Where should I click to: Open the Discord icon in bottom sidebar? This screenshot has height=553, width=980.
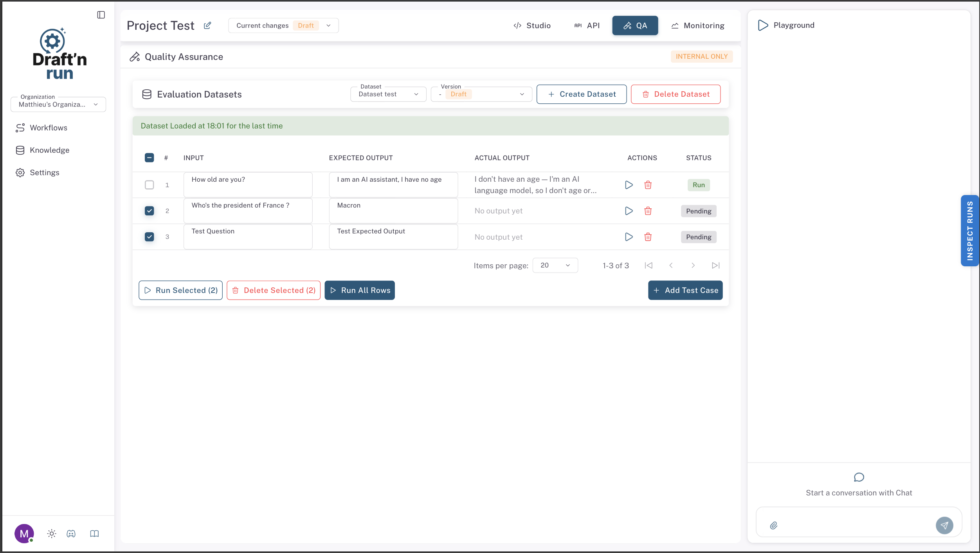71,533
